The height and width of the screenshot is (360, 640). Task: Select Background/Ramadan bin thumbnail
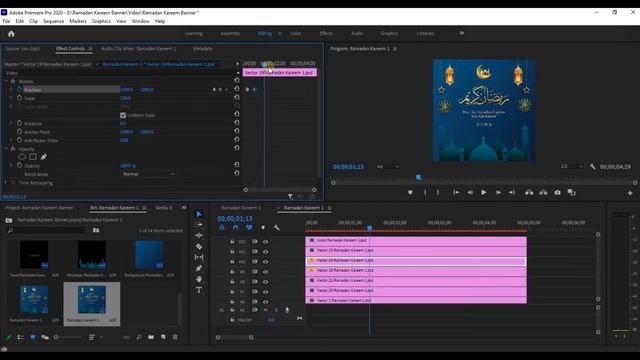(149, 255)
